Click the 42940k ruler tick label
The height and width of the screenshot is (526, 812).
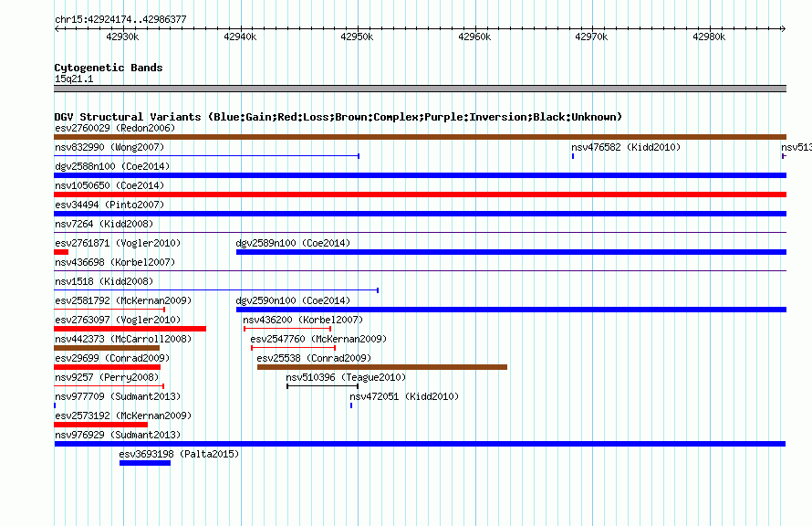pos(240,37)
